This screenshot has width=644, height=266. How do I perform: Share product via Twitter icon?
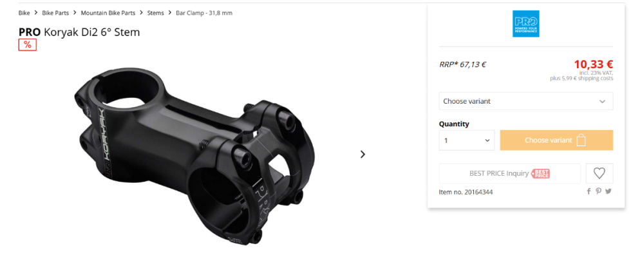point(609,191)
